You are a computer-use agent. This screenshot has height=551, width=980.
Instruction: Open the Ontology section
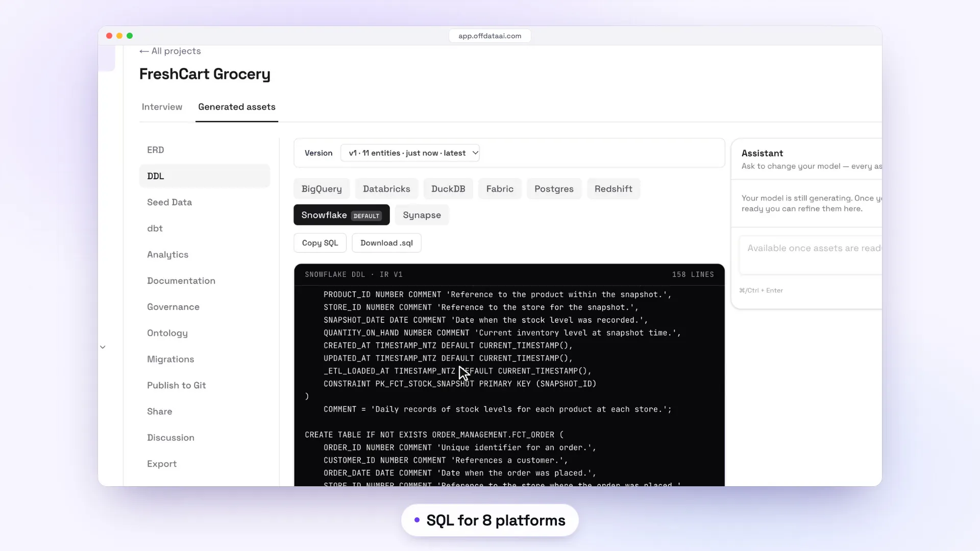tap(204, 333)
